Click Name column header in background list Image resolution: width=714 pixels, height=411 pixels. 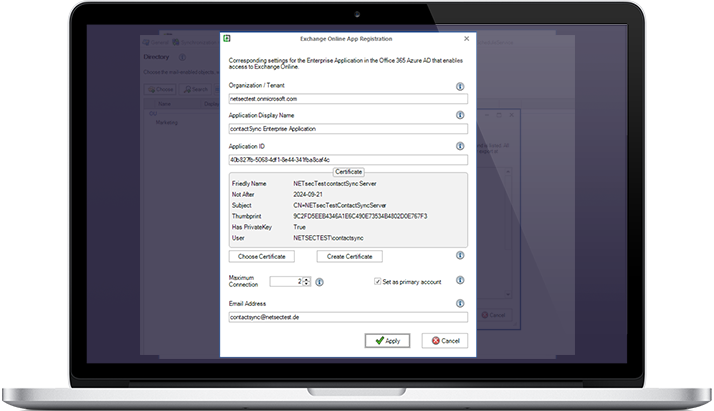pos(164,104)
